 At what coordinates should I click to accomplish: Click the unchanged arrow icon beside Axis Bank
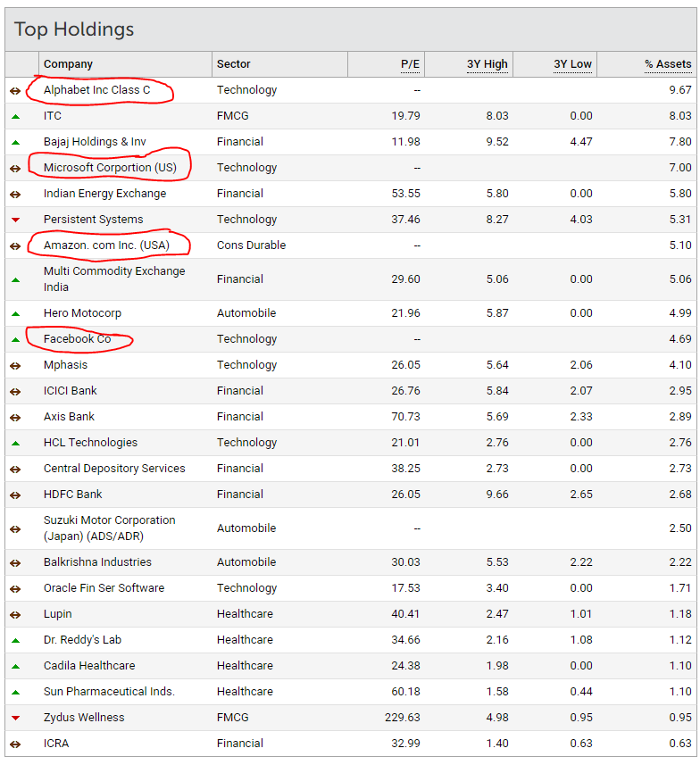point(15,417)
